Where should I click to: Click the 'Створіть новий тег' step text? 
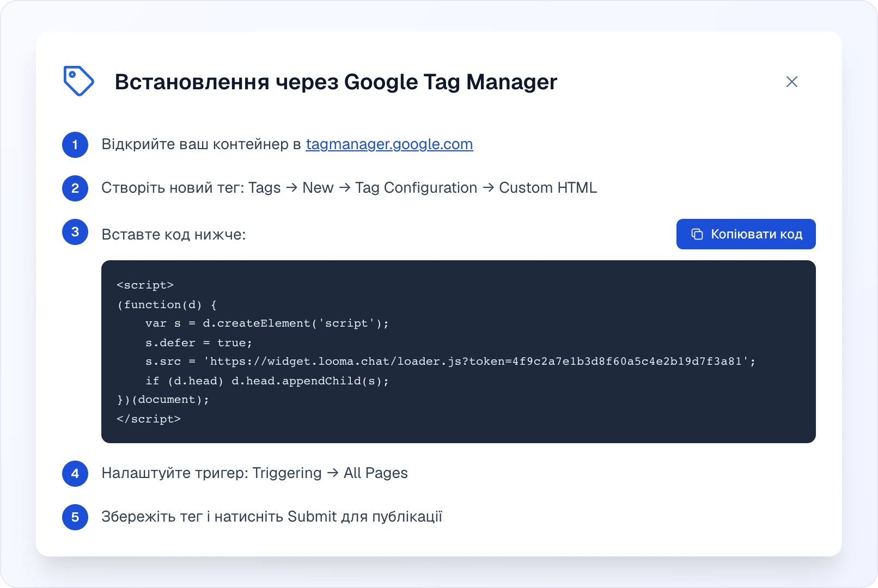coord(349,188)
